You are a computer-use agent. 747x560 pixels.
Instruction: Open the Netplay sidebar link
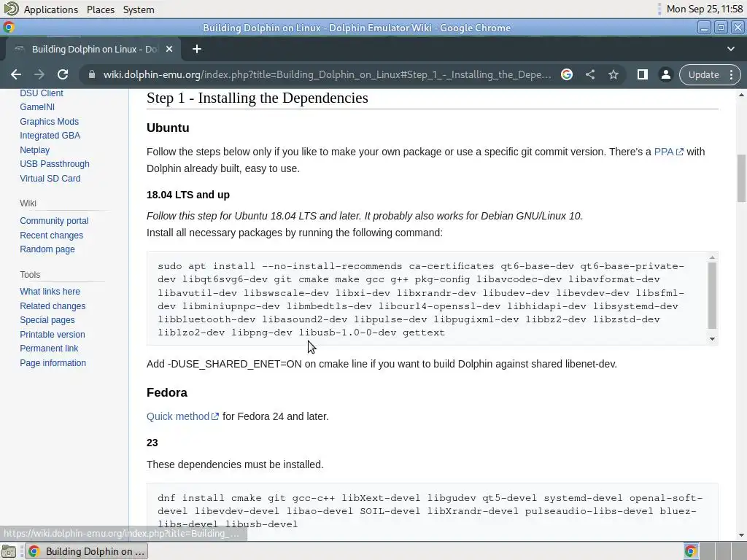[x=35, y=150]
